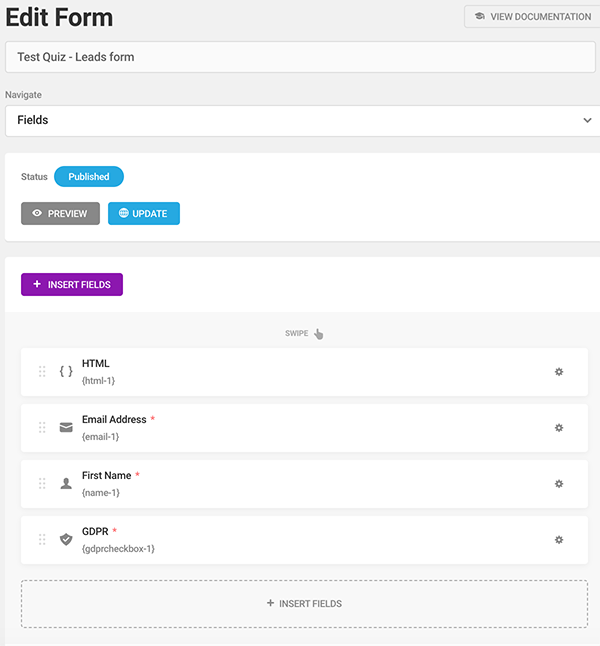Click the First Name person icon
Viewport: 600px width, 646px height.
(66, 484)
